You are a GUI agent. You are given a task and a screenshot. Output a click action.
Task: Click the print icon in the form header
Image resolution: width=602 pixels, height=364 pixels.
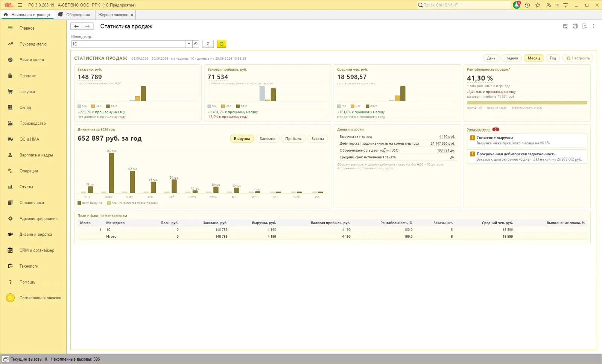(x=575, y=26)
